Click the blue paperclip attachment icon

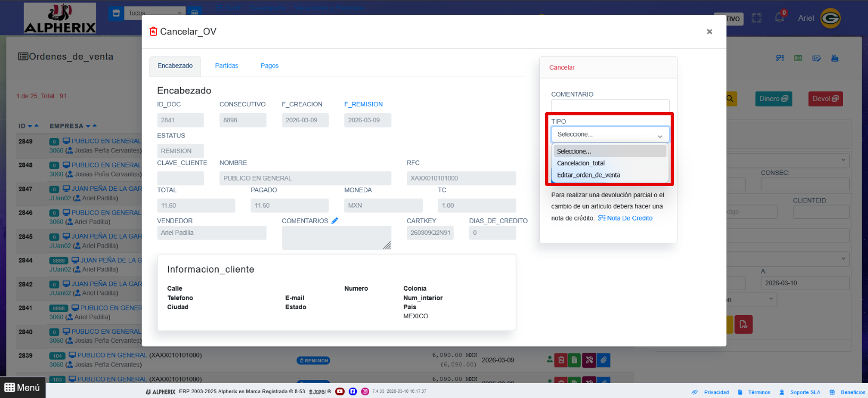pyautogui.click(x=603, y=360)
